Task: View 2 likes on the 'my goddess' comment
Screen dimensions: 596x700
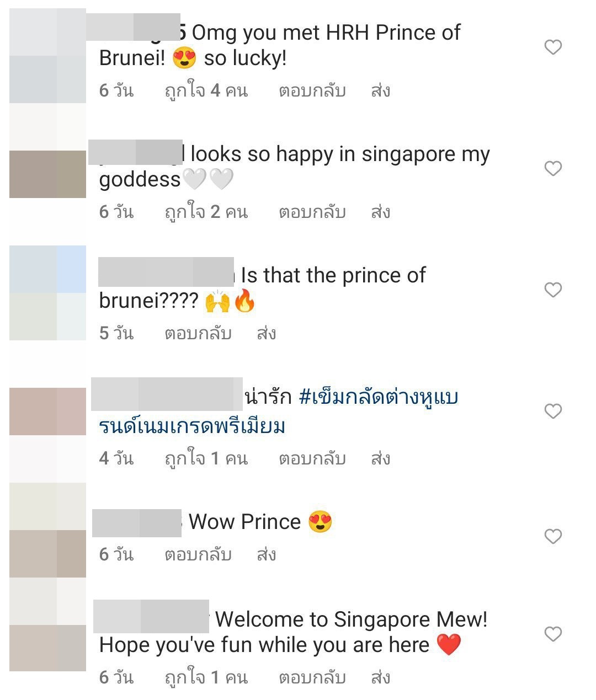Action: click(206, 212)
